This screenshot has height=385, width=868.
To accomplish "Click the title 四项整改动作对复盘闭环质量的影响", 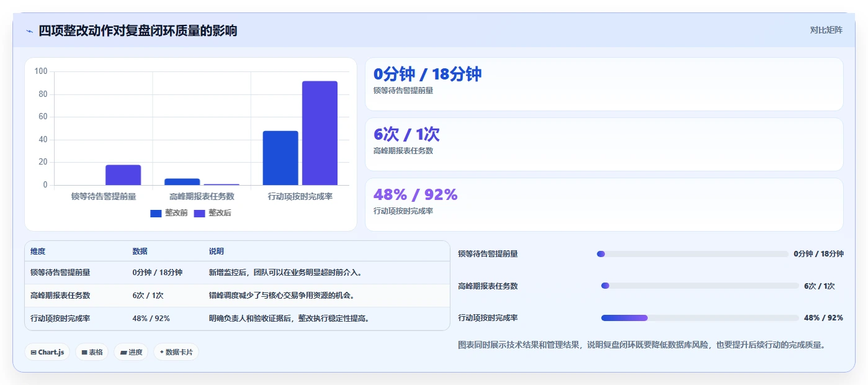I will pyautogui.click(x=138, y=30).
